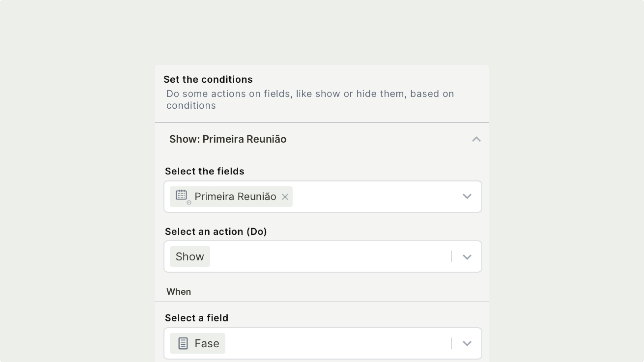
Task: Click the Fase field label text
Action: [207, 344]
